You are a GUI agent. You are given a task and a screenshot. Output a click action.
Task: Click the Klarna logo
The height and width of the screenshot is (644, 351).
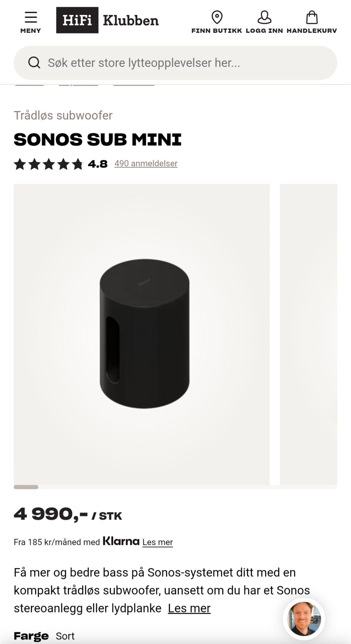pyautogui.click(x=121, y=541)
